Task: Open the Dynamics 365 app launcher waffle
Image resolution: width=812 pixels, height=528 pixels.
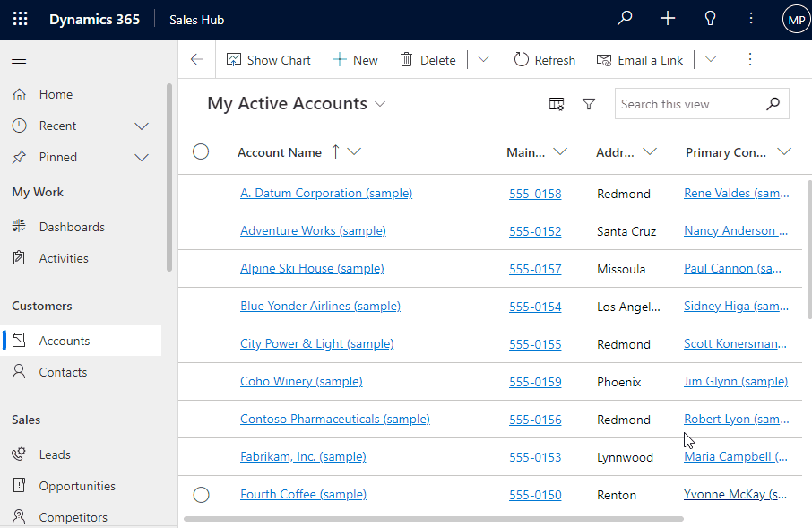Action: 20,19
